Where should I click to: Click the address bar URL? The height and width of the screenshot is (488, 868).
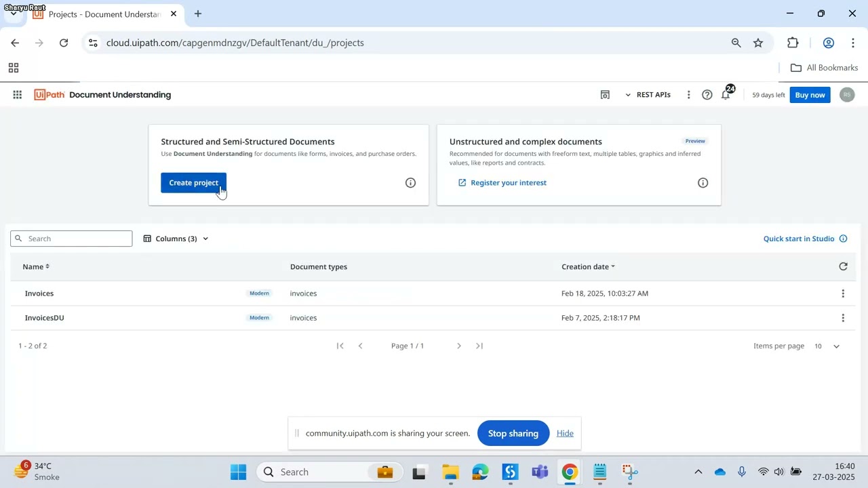pos(235,43)
